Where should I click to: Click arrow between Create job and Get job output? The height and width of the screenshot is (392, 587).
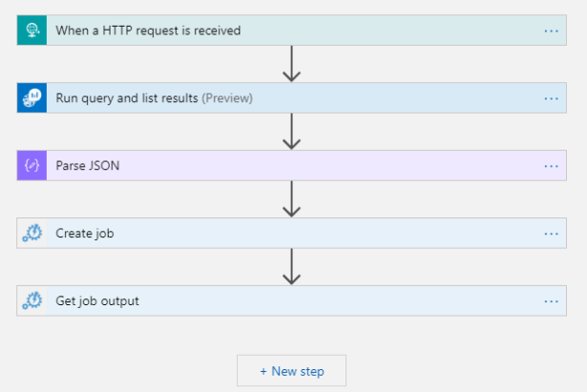pyautogui.click(x=292, y=267)
